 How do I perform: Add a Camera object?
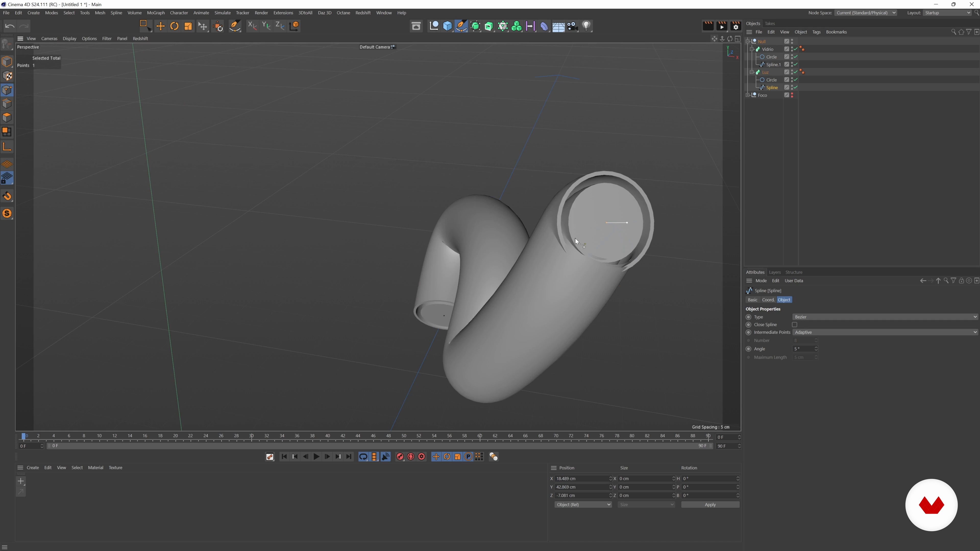coord(572,26)
